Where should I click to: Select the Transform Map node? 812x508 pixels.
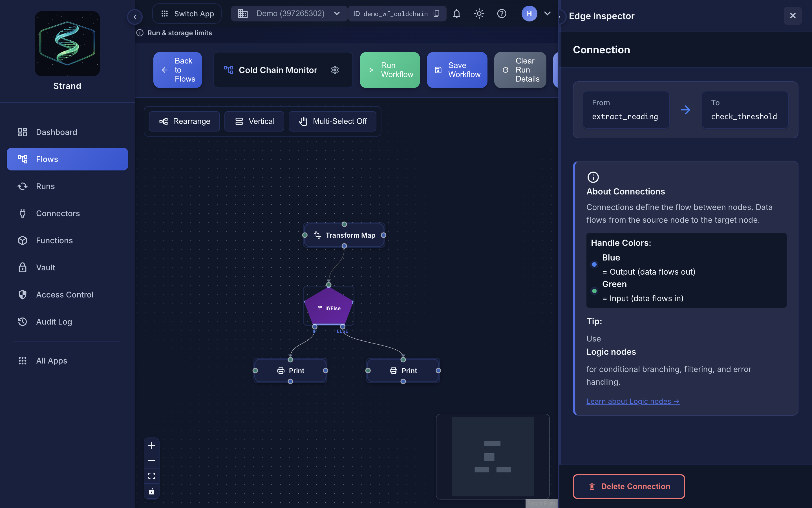tap(344, 235)
